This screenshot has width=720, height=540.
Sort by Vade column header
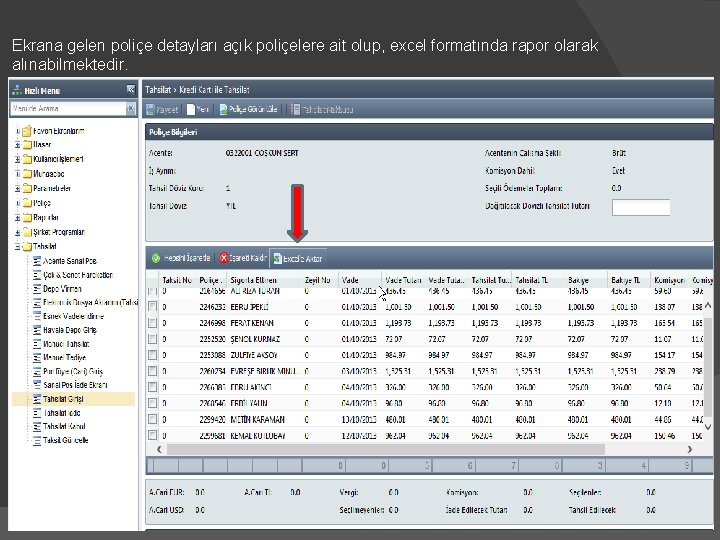tap(360, 280)
